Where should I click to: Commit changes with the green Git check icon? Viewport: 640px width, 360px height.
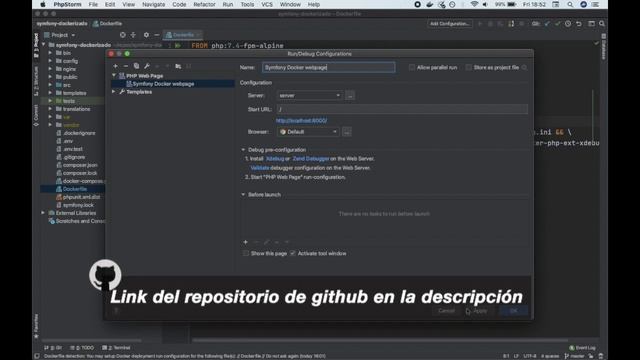[558, 24]
